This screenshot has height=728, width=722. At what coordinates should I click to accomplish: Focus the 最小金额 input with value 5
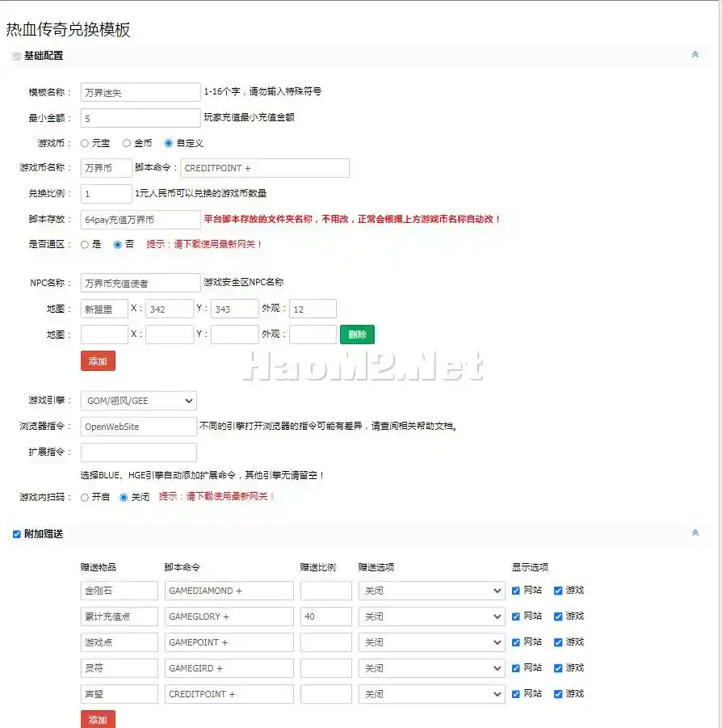point(141,118)
